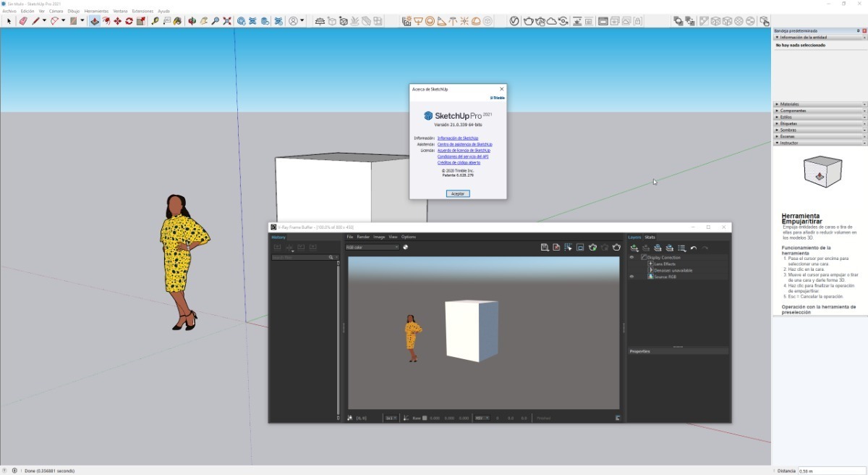Toggle visibility eye of Source: RGB layer
This screenshot has width=868, height=475.
[x=631, y=277]
